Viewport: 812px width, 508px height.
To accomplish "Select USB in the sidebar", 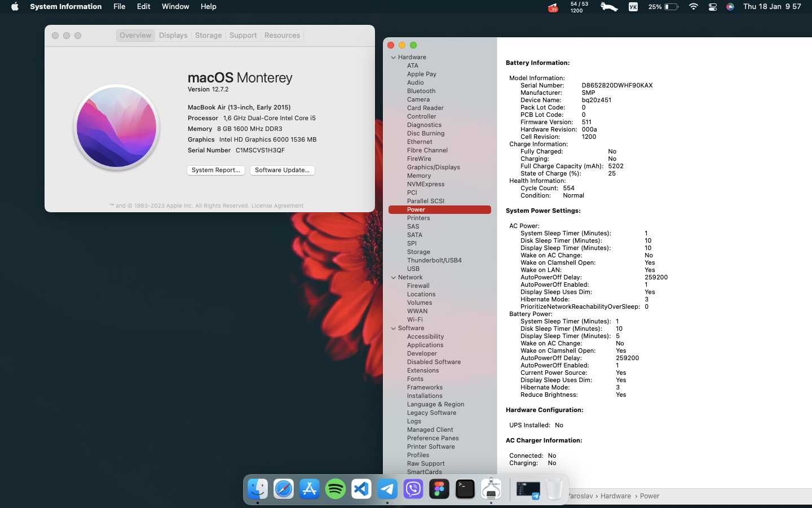I will tap(413, 269).
